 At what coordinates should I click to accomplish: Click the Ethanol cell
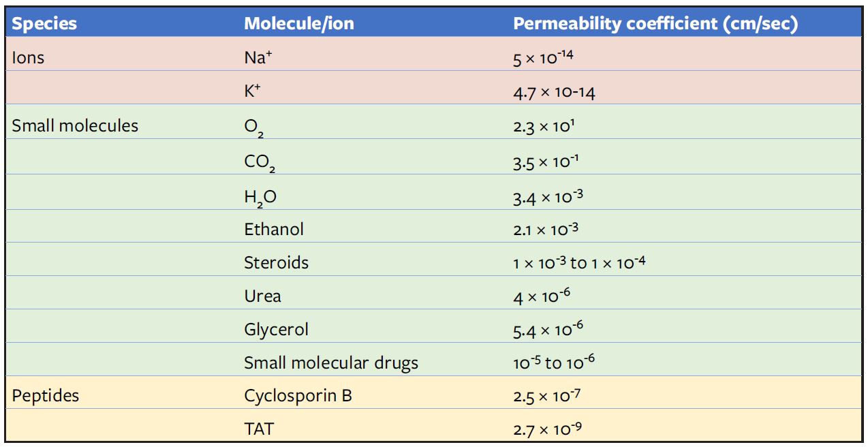274,229
